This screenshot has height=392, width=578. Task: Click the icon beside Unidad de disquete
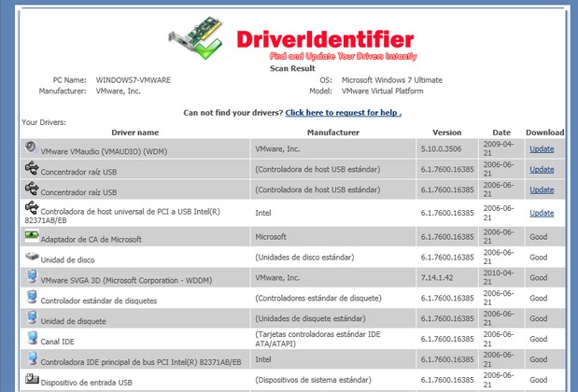32,317
